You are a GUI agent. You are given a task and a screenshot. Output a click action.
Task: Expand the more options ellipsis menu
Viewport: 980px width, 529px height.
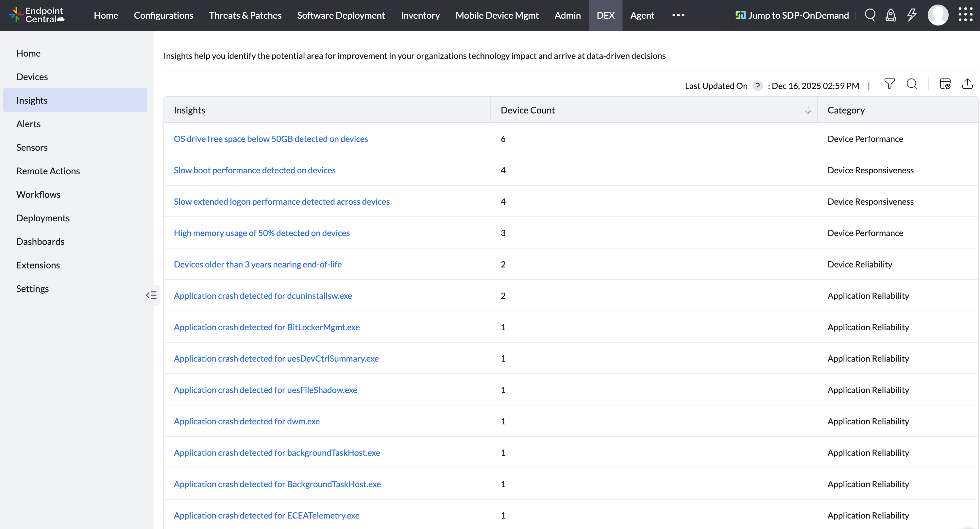click(x=678, y=15)
